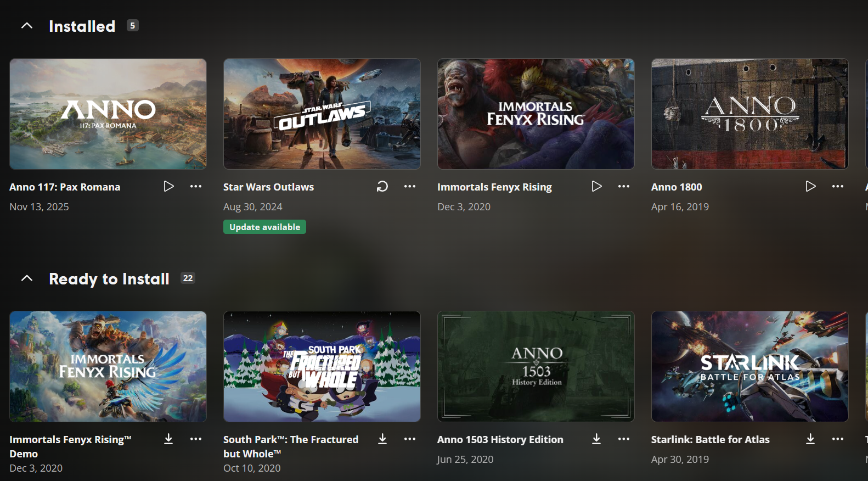Viewport: 868px width, 481px height.
Task: Play Immortals Fenyx Rising
Action: 596,187
